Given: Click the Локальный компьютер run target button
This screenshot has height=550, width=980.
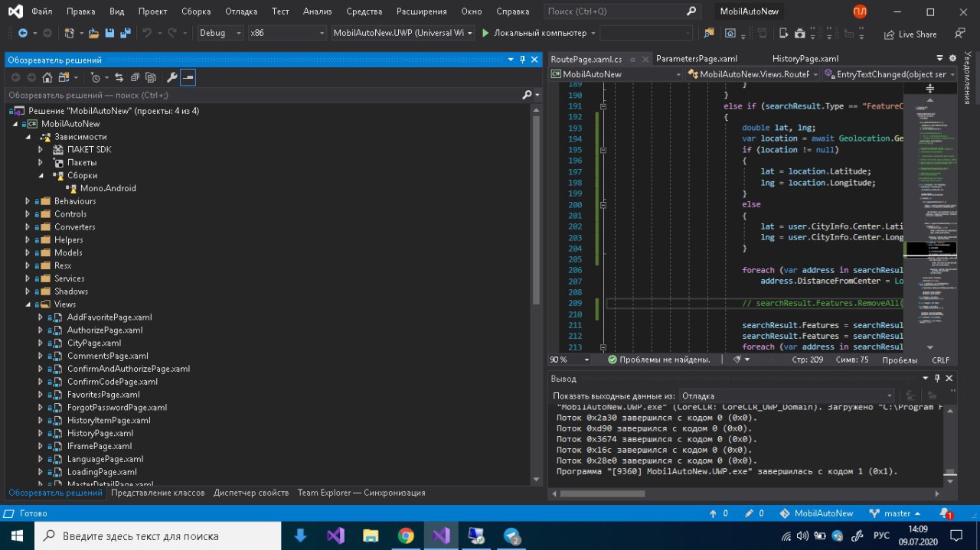Looking at the screenshot, I should tap(538, 34).
